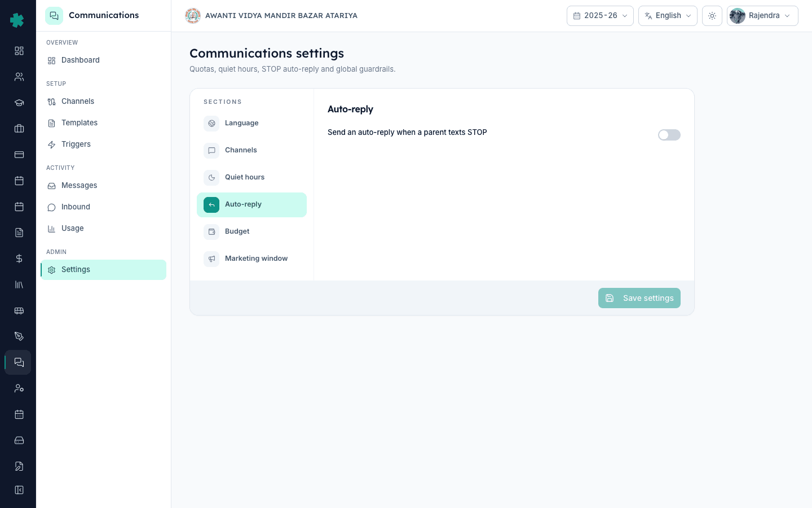The image size is (812, 508).
Task: Click the Auto-reply panel heading
Action: point(350,110)
